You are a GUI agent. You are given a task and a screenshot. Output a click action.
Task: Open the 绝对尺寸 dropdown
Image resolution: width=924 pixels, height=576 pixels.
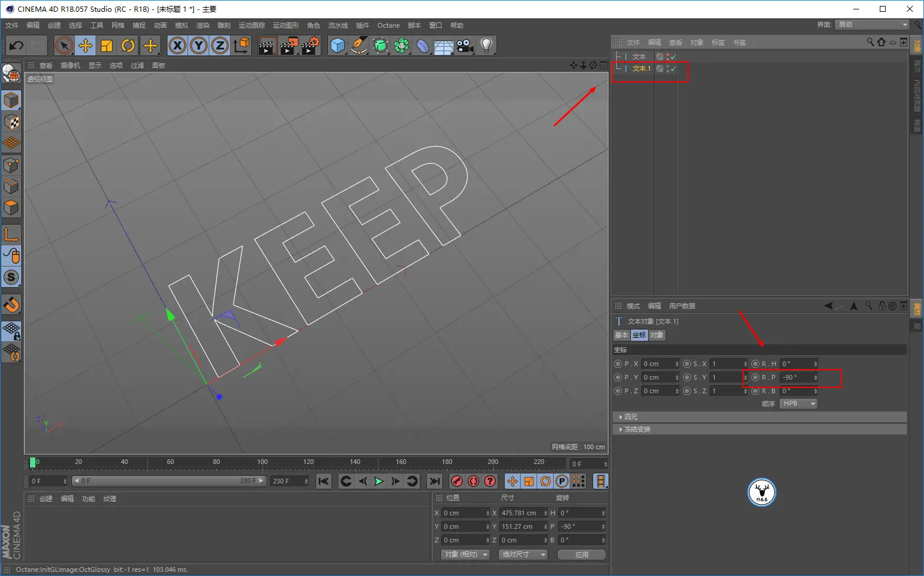click(x=524, y=555)
